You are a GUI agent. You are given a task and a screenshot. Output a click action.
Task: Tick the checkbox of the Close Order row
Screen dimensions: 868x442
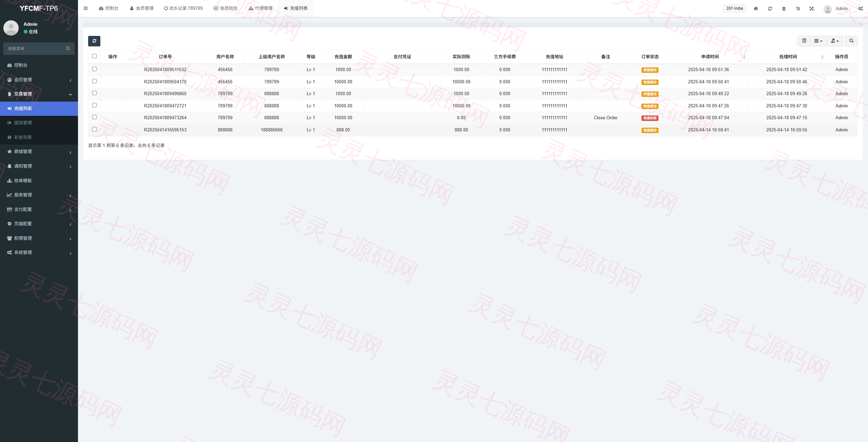coord(94,117)
